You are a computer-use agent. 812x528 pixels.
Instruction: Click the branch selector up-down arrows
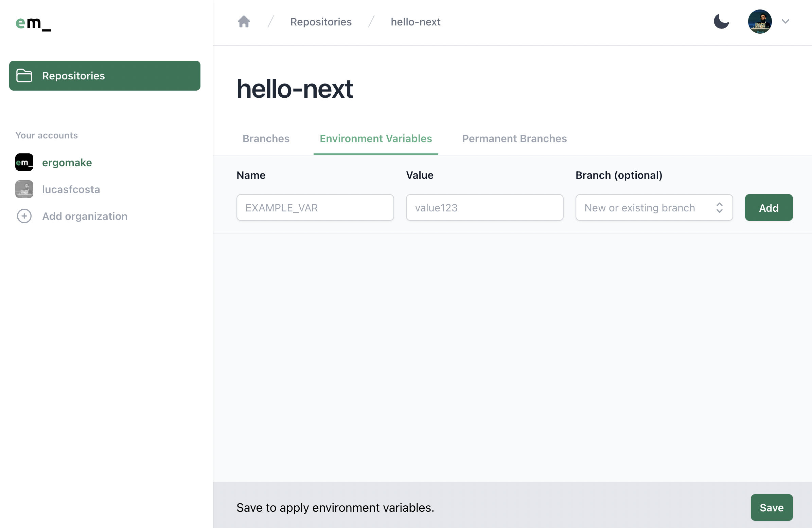719,208
